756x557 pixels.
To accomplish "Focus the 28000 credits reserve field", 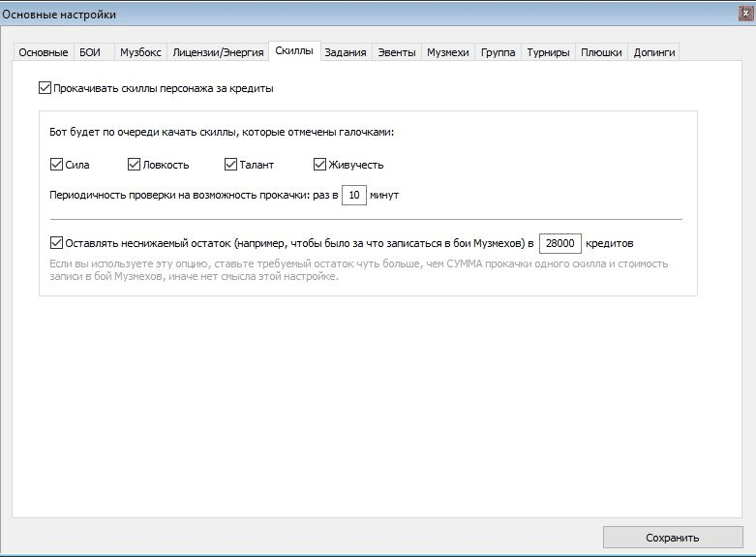I will (x=559, y=243).
